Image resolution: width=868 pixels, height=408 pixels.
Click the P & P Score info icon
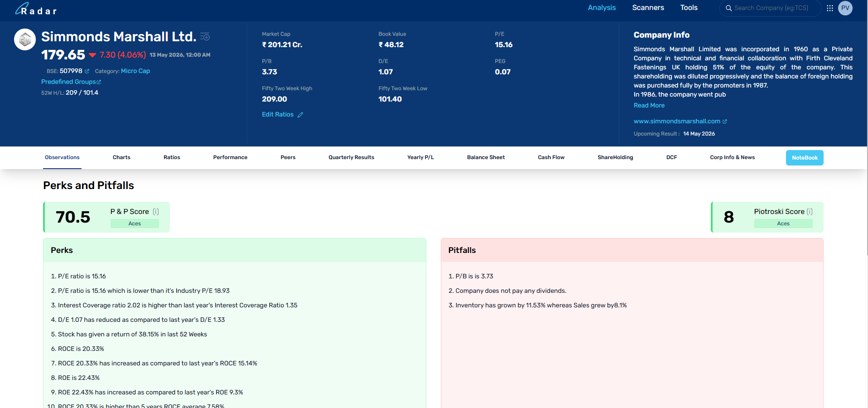point(156,212)
